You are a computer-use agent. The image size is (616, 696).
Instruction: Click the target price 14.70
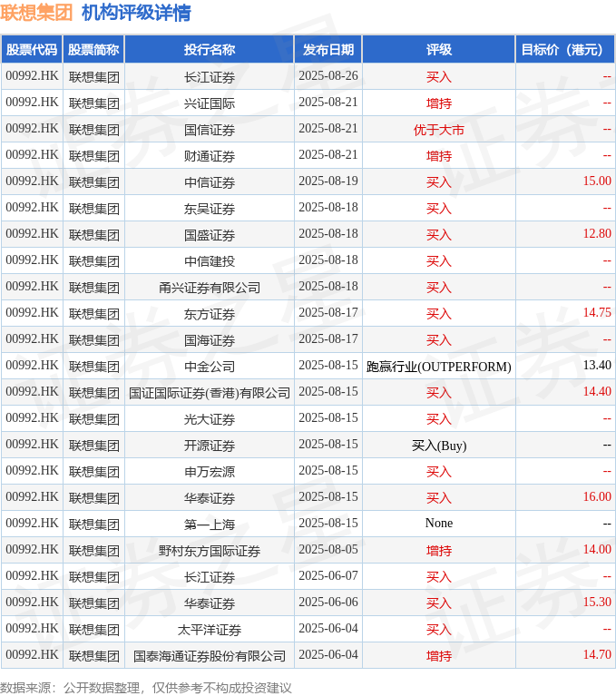coord(597,655)
